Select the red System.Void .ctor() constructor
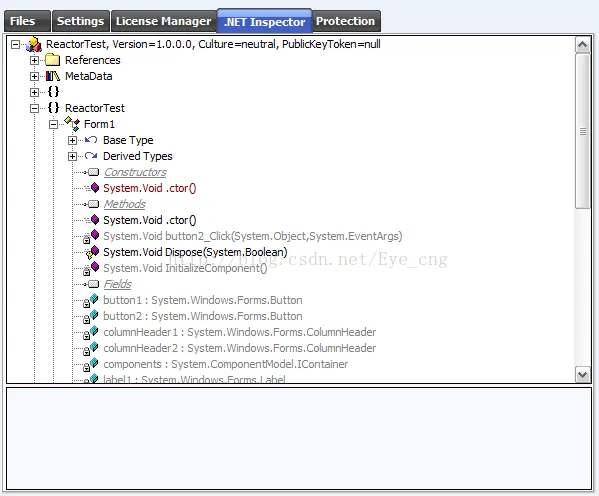 point(149,188)
